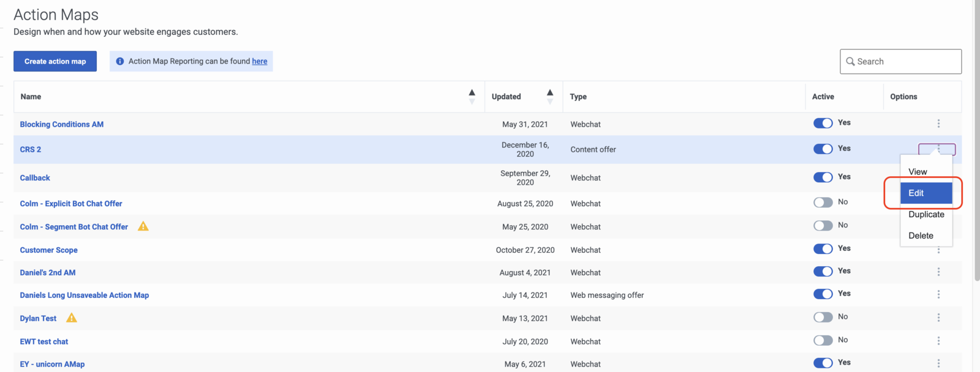
Task: Click the search magnifier icon
Action: (x=850, y=61)
